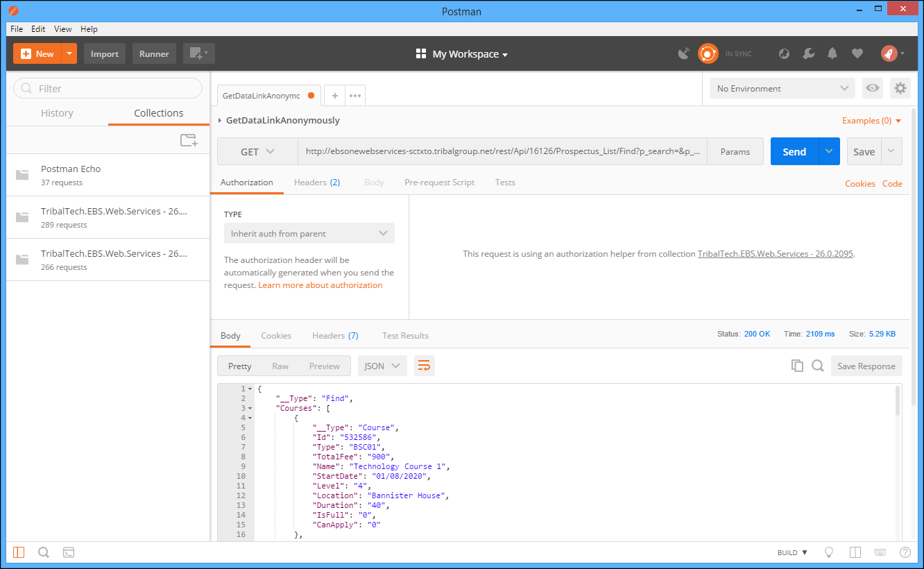Select the response Headers (7) tab
The height and width of the screenshot is (569, 924).
click(335, 335)
